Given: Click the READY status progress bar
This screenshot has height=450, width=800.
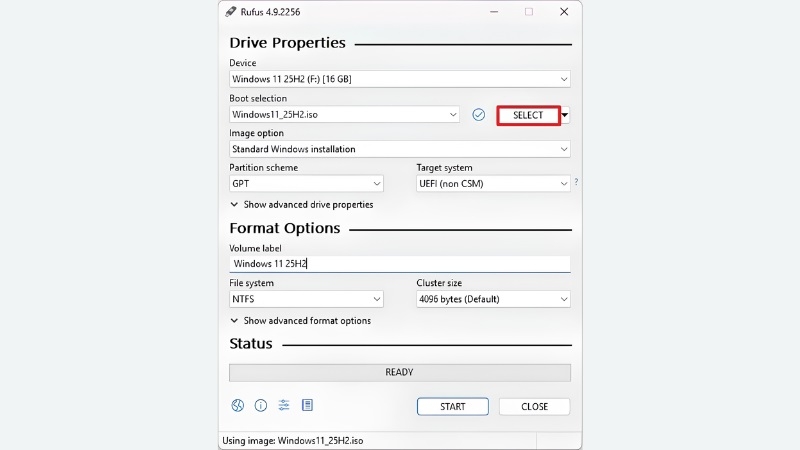Looking at the screenshot, I should click(x=400, y=372).
